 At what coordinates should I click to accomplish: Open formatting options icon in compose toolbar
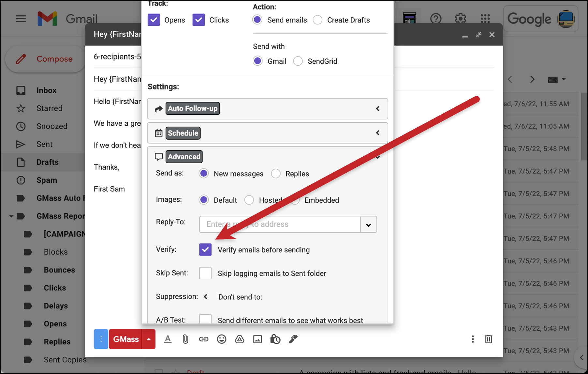[168, 339]
